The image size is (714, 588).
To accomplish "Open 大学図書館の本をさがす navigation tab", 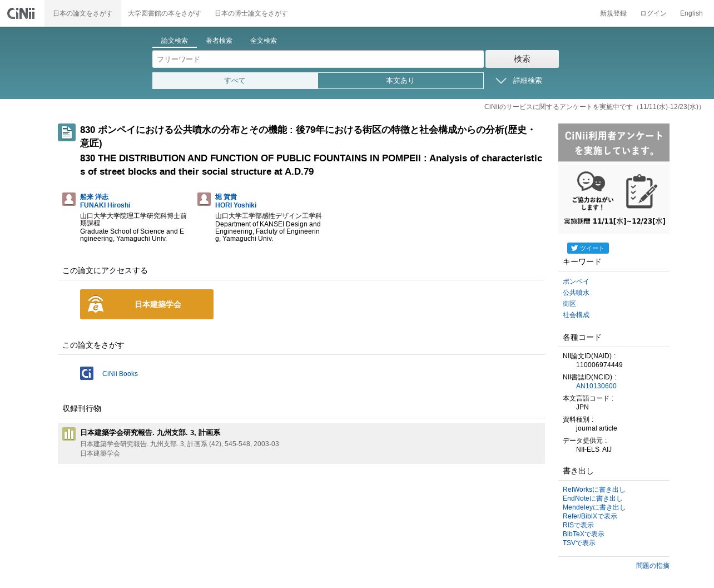I will 165,13.
